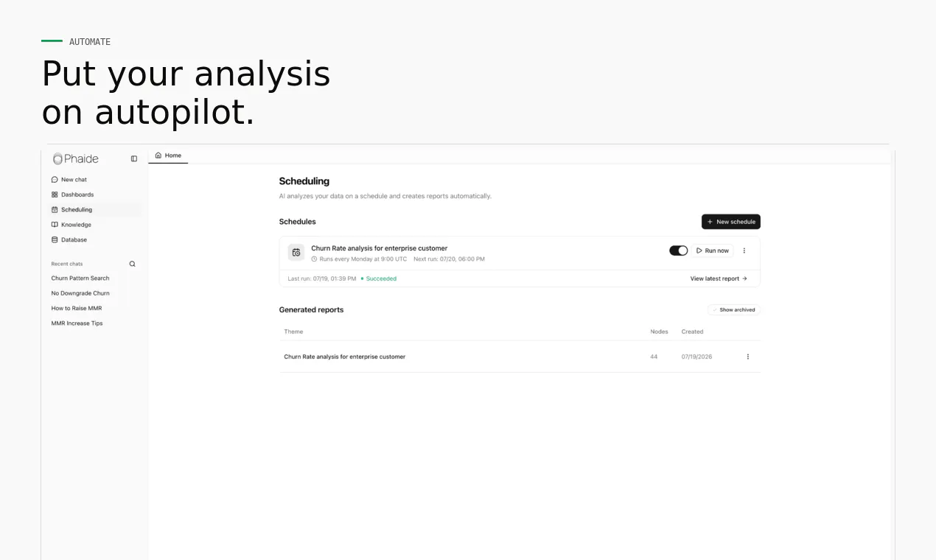Open search for recent chats
936x560 pixels.
133,264
